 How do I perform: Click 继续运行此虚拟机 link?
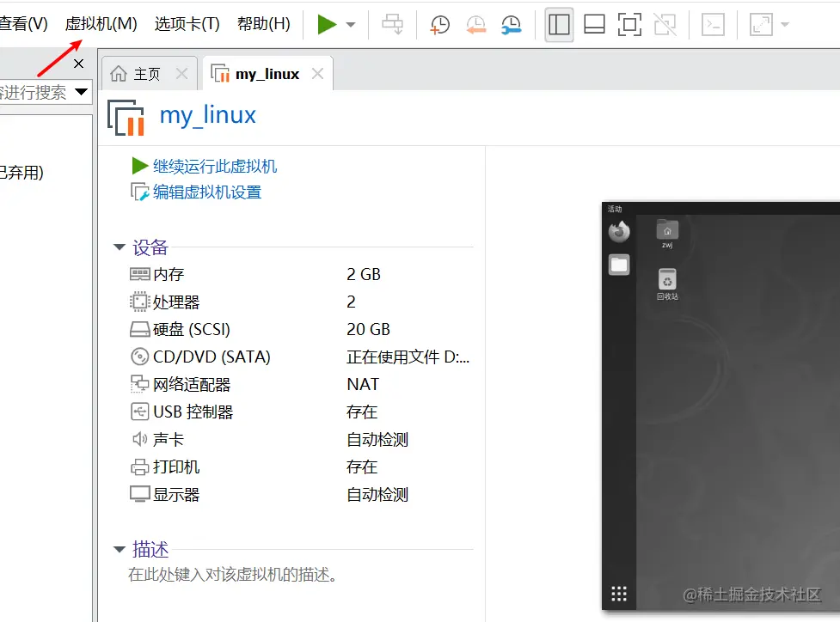pos(215,167)
